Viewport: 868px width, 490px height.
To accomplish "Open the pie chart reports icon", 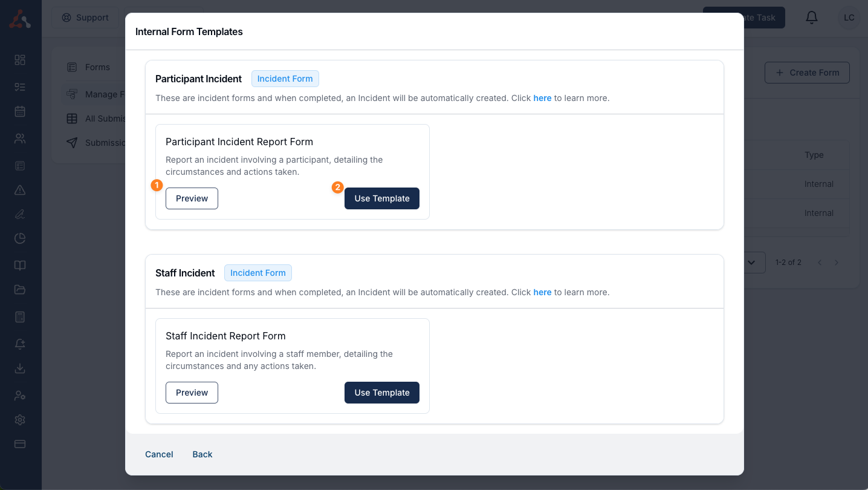I will 20,238.
